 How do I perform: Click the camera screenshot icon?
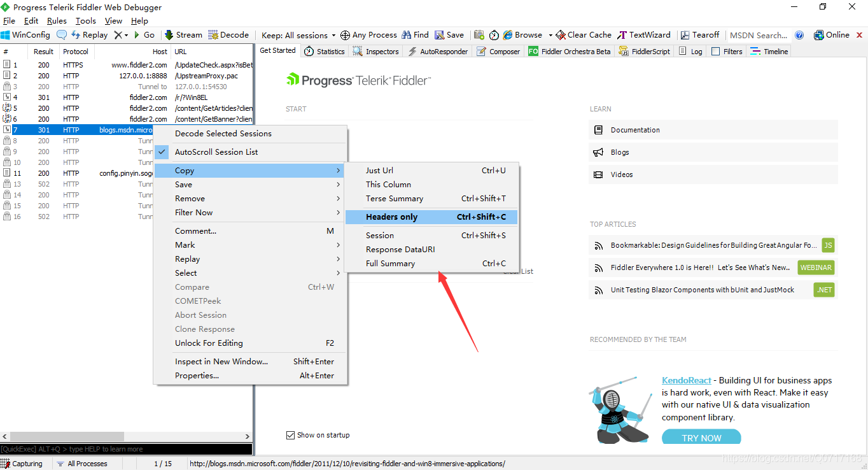click(x=479, y=35)
